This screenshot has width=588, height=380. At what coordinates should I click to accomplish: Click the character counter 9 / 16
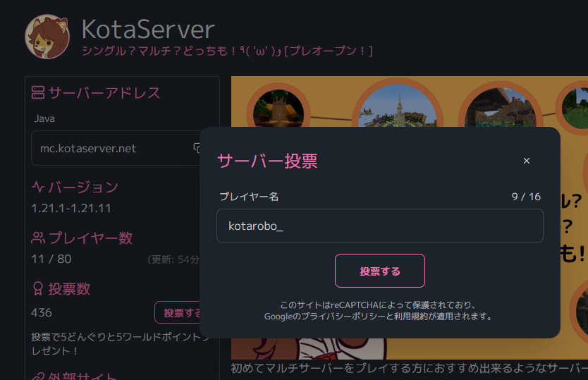[526, 197]
